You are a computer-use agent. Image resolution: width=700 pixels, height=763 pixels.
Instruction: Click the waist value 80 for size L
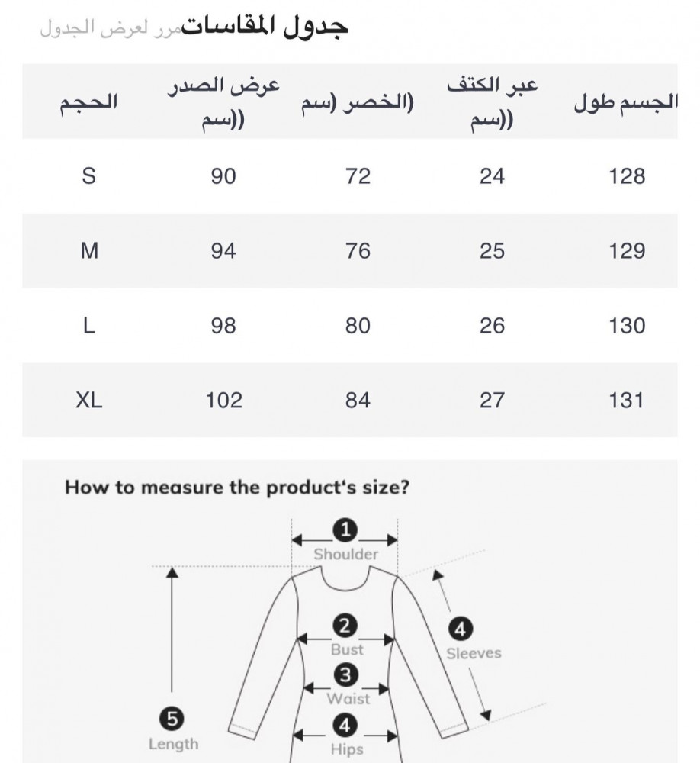click(358, 326)
